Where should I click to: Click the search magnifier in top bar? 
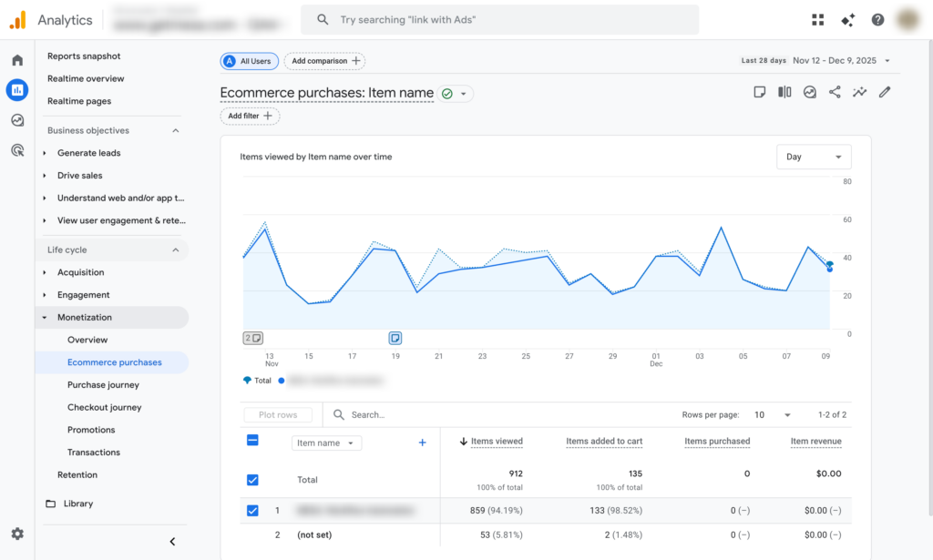[x=323, y=20]
